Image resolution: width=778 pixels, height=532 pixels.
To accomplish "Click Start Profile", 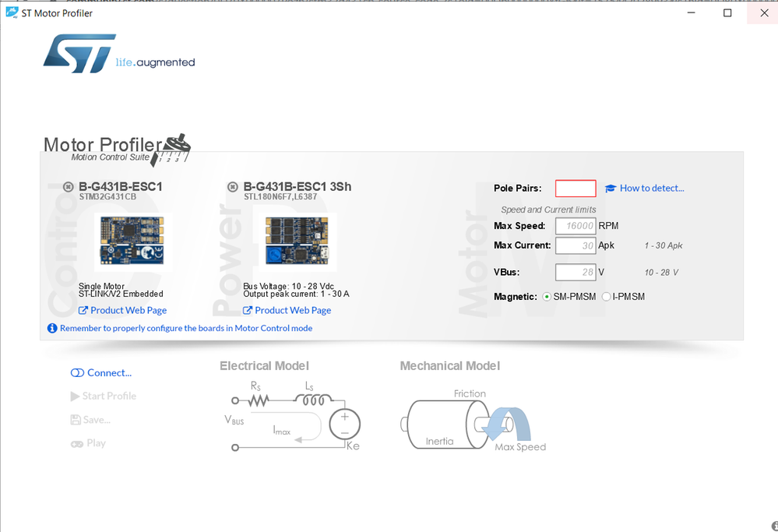I will (109, 396).
